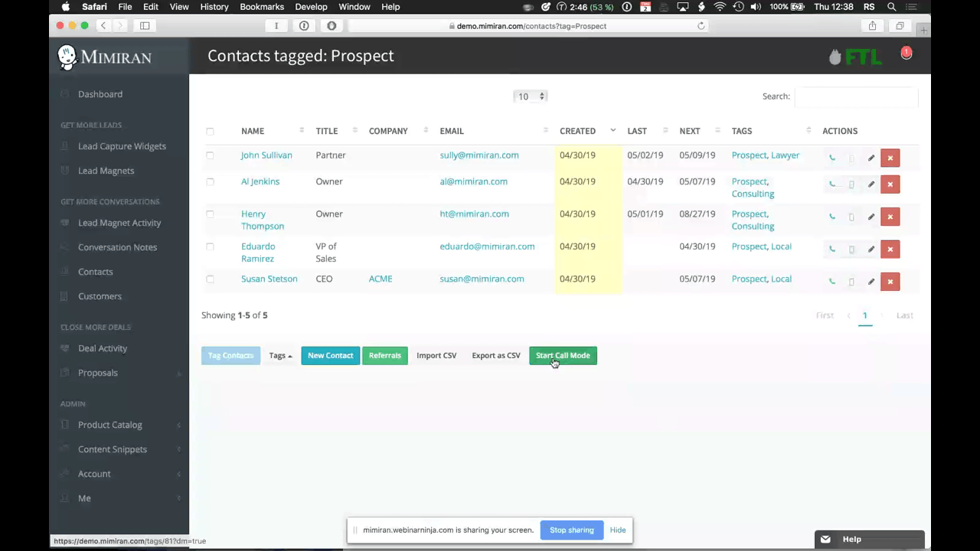
Task: Open the Dashboard sidebar item
Action: pyautogui.click(x=100, y=94)
